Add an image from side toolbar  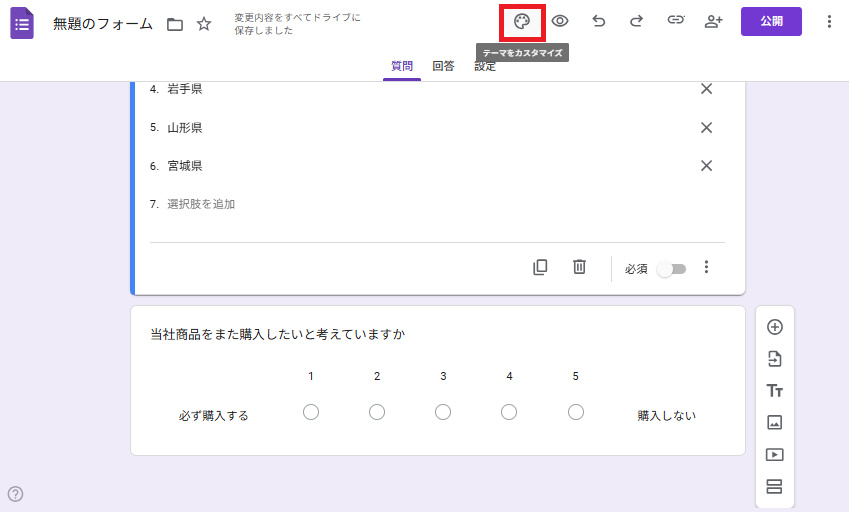tap(774, 422)
